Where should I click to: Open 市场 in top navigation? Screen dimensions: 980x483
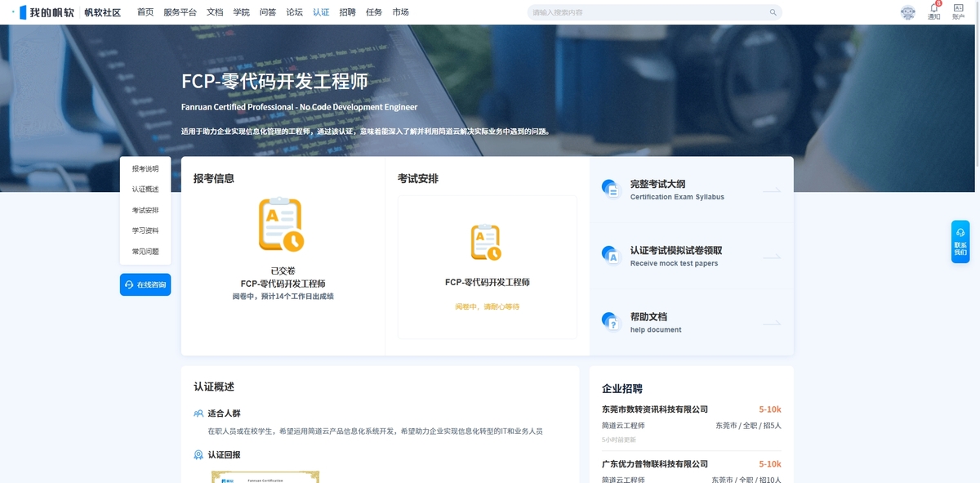pyautogui.click(x=400, y=12)
